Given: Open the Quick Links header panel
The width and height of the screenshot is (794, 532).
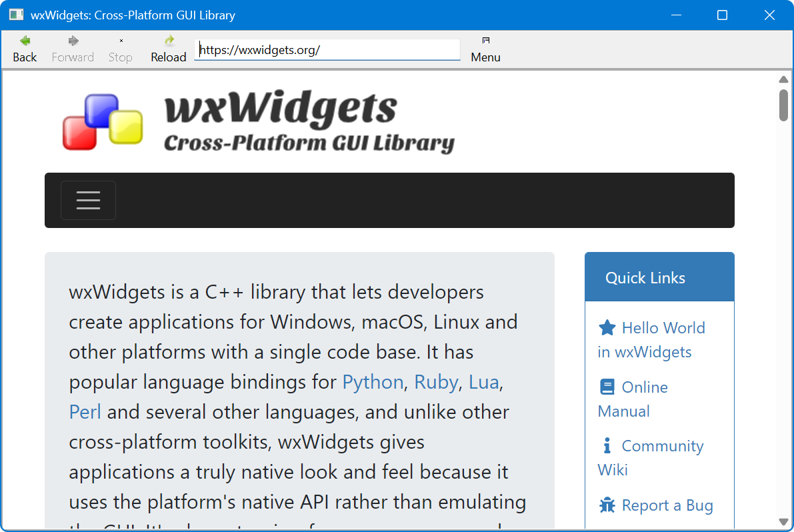Looking at the screenshot, I should click(645, 277).
